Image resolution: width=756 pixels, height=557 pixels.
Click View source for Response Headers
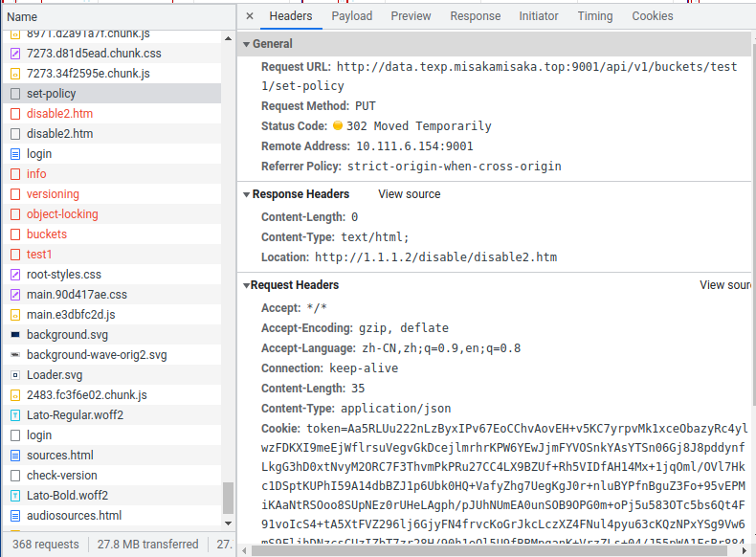click(409, 194)
